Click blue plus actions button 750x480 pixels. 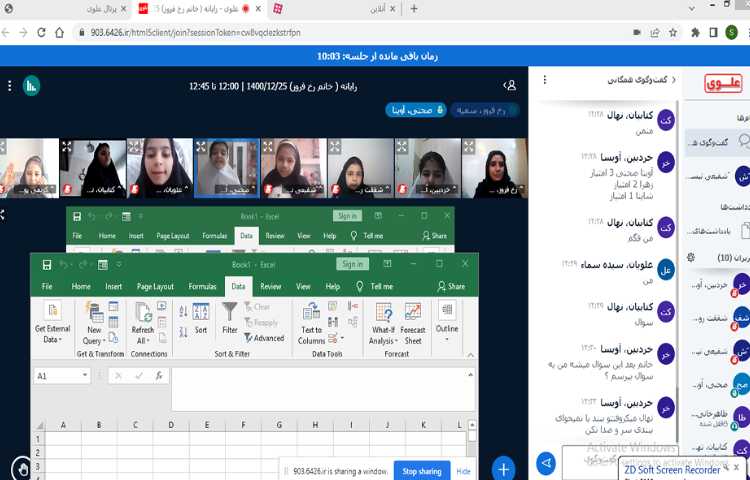point(503,469)
